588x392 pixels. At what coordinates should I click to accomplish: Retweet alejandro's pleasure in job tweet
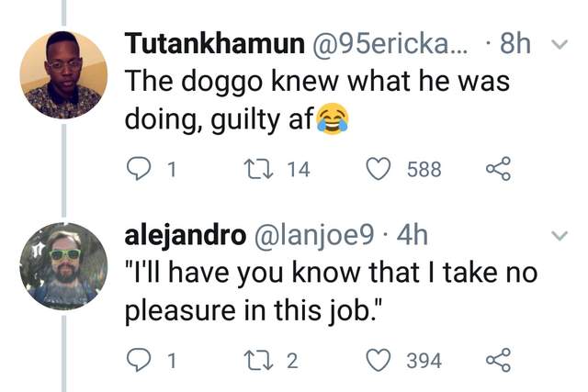[x=261, y=361]
